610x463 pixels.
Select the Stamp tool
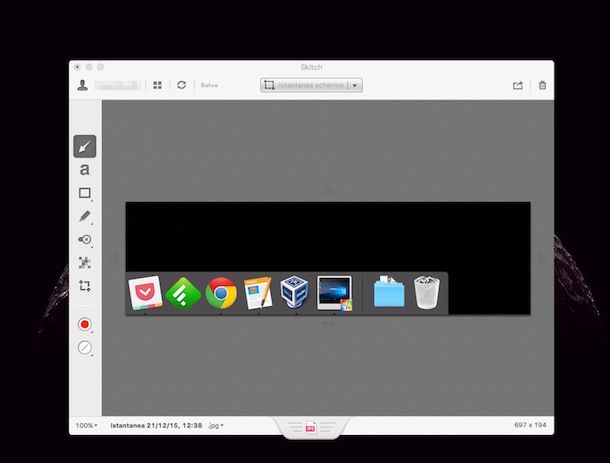[x=85, y=239]
